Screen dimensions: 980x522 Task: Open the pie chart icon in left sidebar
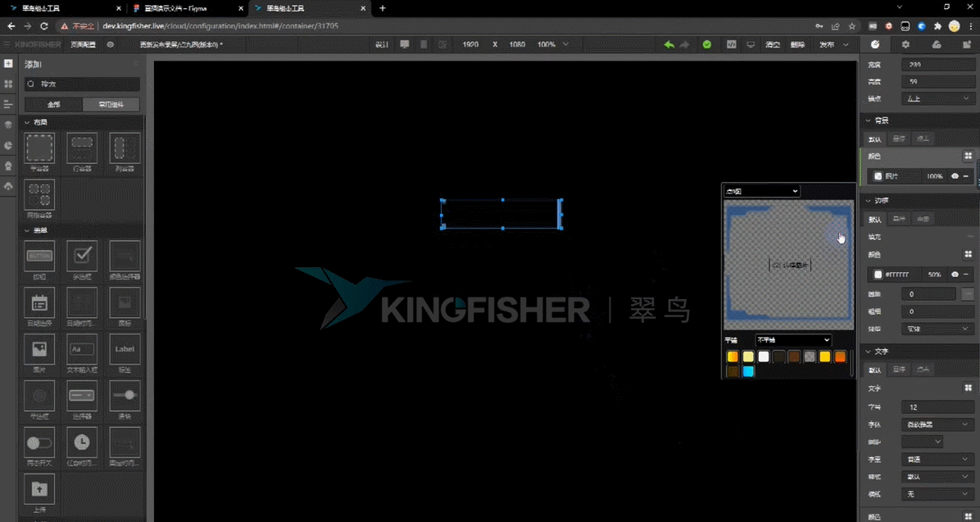tap(8, 146)
